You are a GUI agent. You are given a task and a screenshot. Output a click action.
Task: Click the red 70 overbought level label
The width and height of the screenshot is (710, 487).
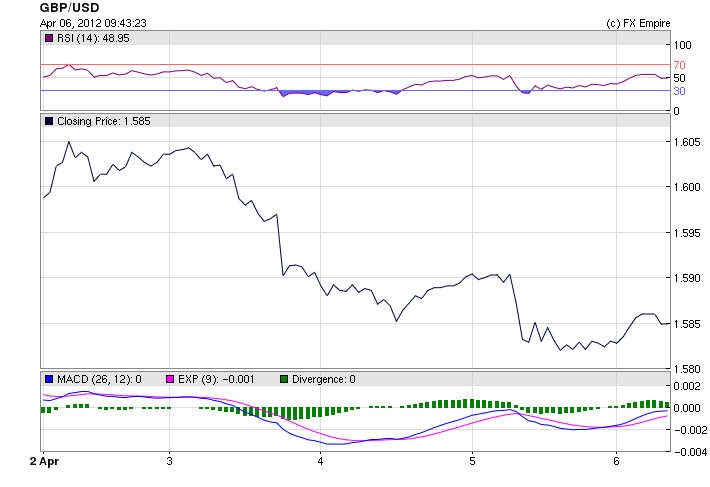click(x=679, y=65)
